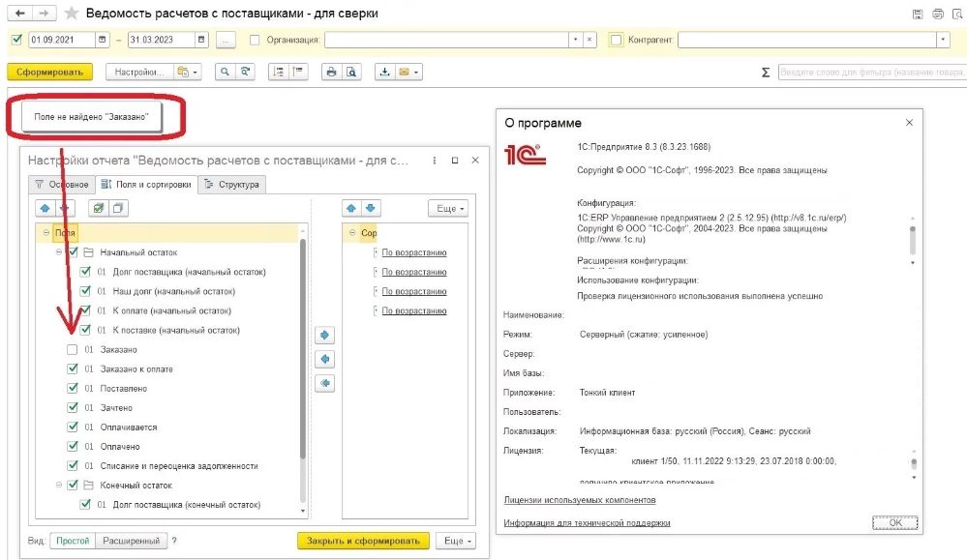The width and height of the screenshot is (967, 560).
Task: Click the Закрыть и сформировать button
Action: point(363,541)
